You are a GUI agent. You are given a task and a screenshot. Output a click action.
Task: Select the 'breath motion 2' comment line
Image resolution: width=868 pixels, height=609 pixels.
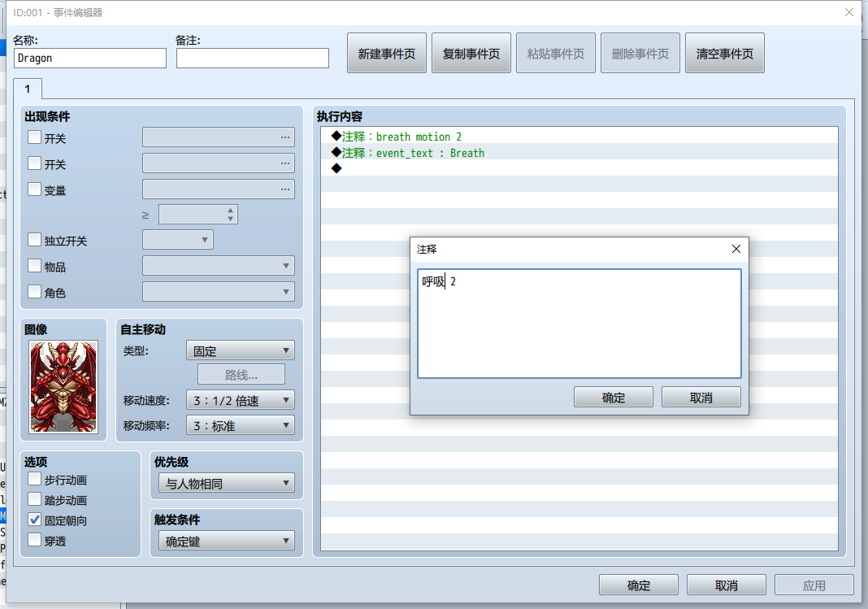[579, 137]
